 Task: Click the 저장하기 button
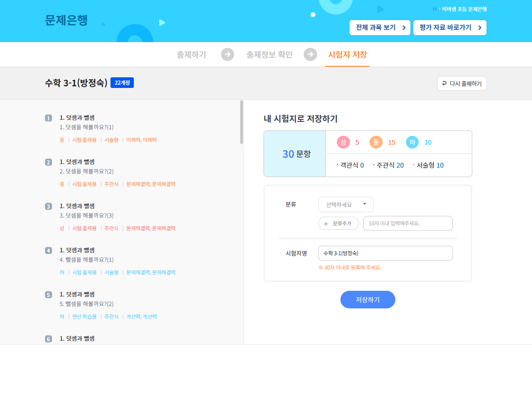[368, 300]
